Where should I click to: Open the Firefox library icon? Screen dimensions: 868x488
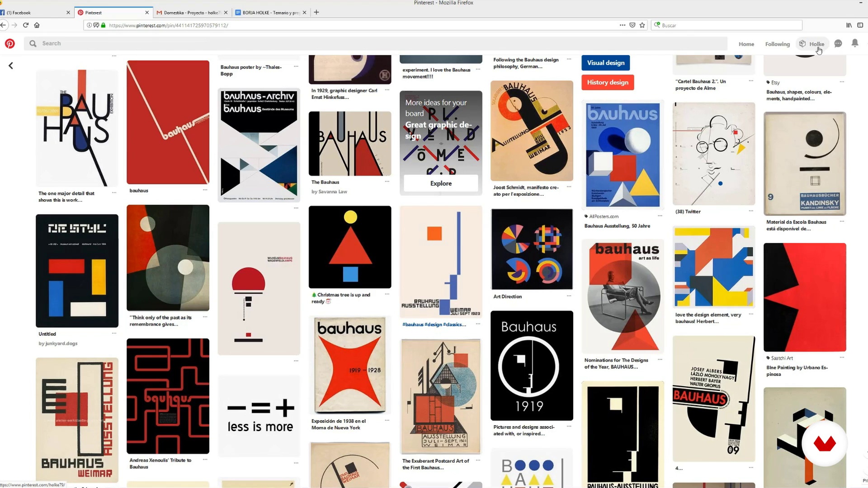(849, 25)
